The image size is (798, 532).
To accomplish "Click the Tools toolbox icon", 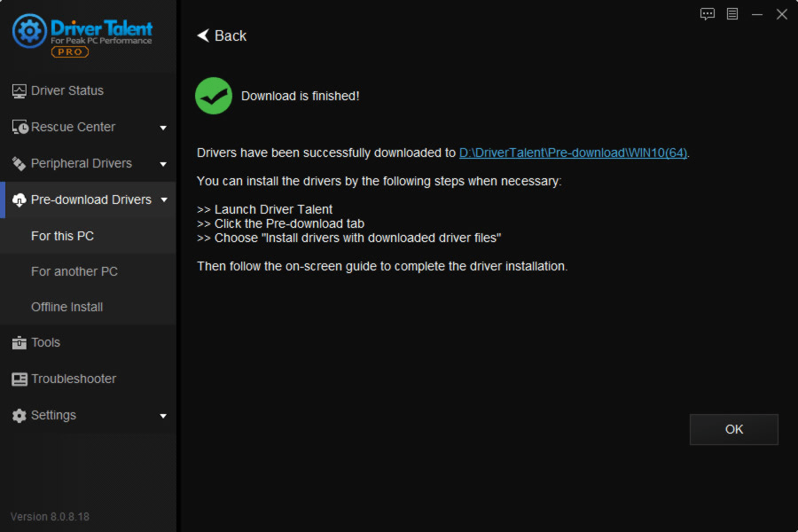I will pos(20,342).
